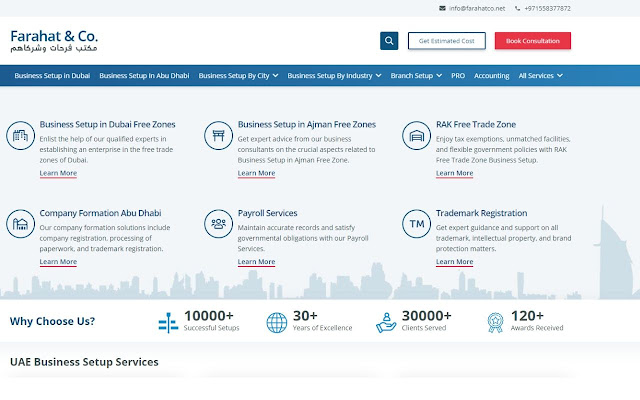Click the Ajman Free Zones gate icon
Viewport: 640px width, 400px height.
[x=218, y=136]
